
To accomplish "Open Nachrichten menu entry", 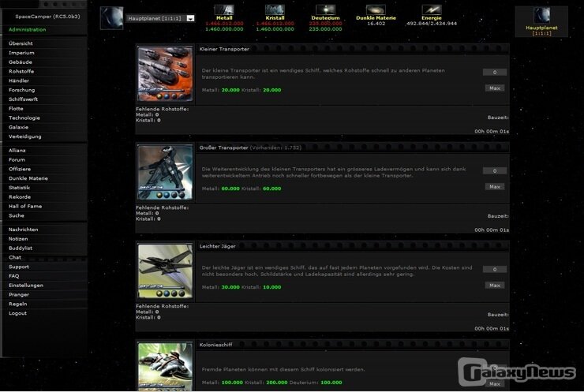I will (23, 230).
